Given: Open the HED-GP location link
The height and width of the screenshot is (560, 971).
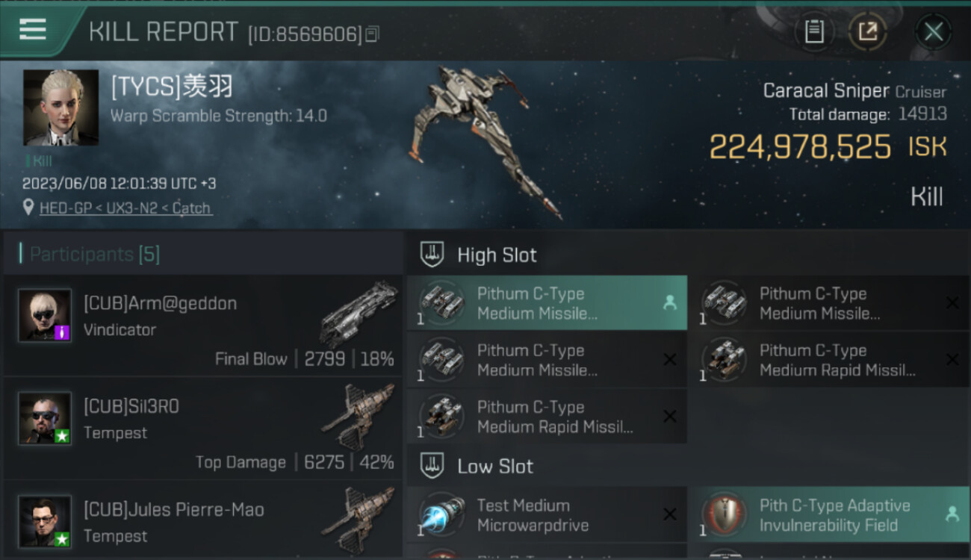Looking at the screenshot, I should (125, 208).
